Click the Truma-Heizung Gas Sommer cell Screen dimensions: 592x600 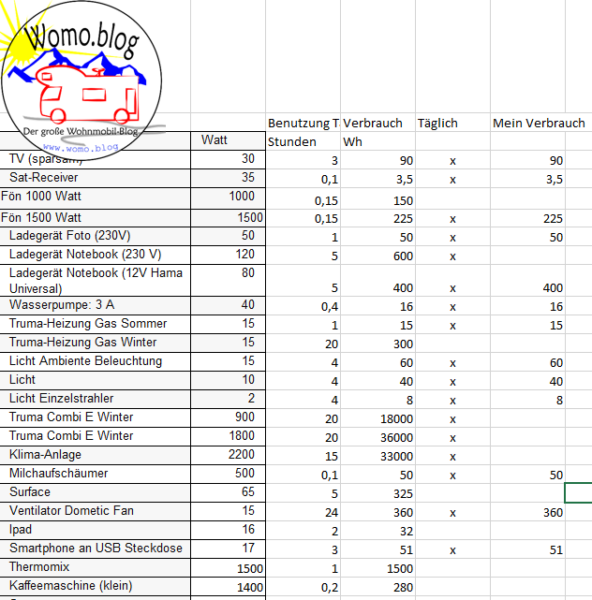point(95,324)
